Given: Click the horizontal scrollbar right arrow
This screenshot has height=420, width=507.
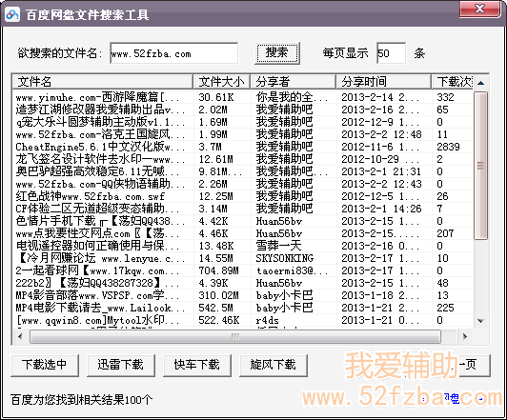Looking at the screenshot, I should coord(465,336).
